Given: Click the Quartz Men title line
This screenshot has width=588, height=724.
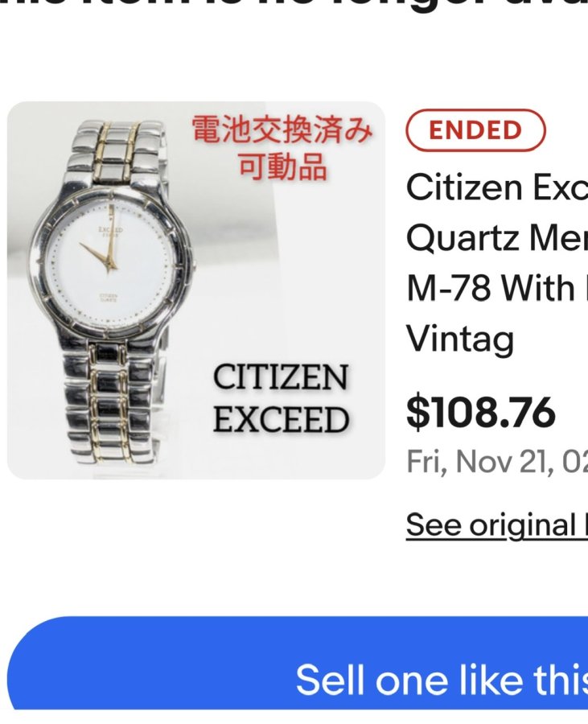Looking at the screenshot, I should [x=497, y=238].
